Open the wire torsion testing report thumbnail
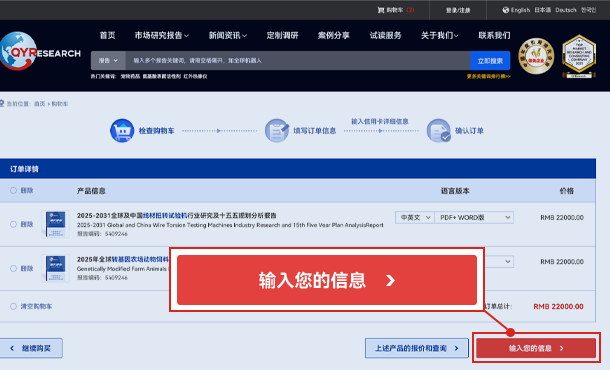Viewport: 610px width, 370px height. click(55, 224)
